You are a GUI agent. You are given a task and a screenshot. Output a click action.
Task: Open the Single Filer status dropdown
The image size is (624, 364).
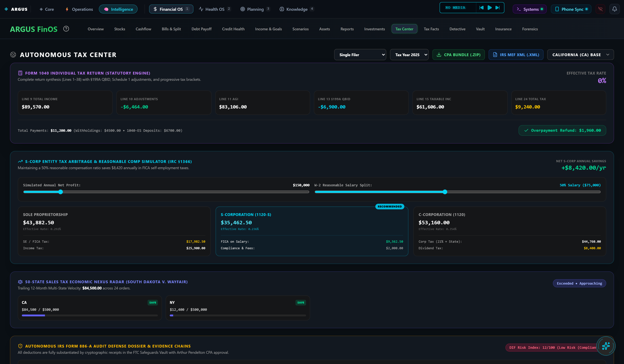point(360,55)
